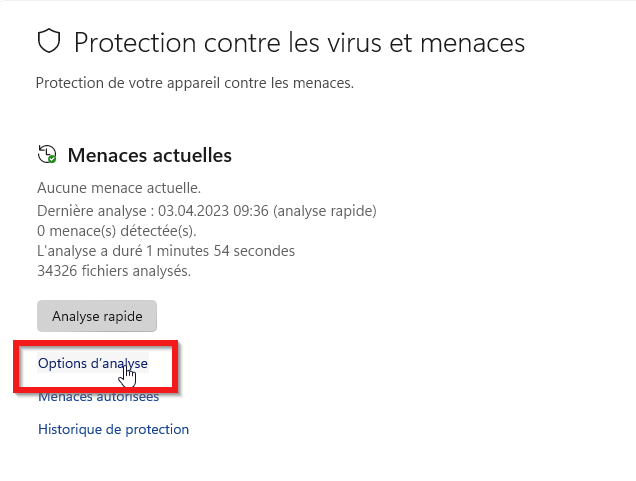
Task: Open the Options d'analyse link
Action: pyautogui.click(x=92, y=363)
